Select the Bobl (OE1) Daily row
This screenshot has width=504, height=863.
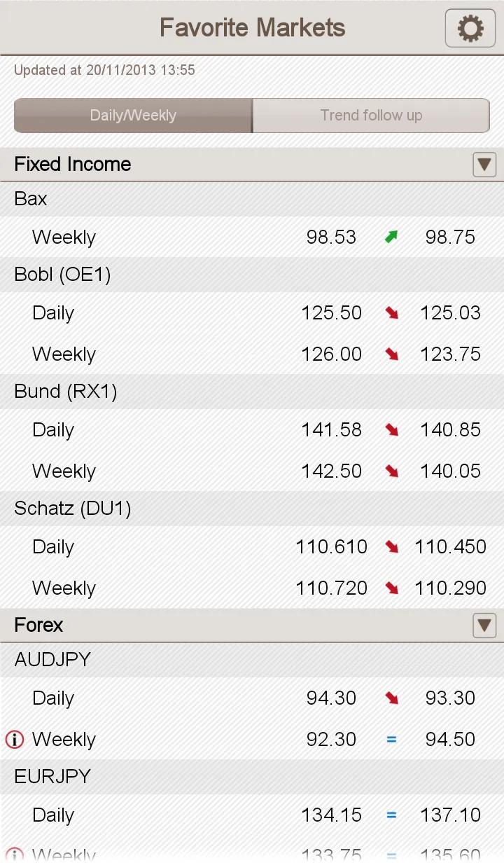pos(252,313)
